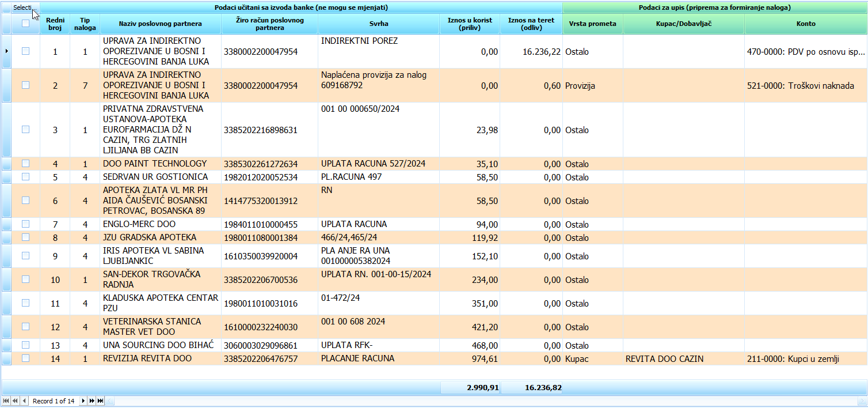The width and height of the screenshot is (868, 408).
Task: Tick the checkbox for REVIZIJA REVITA DOO row
Action: pos(25,358)
